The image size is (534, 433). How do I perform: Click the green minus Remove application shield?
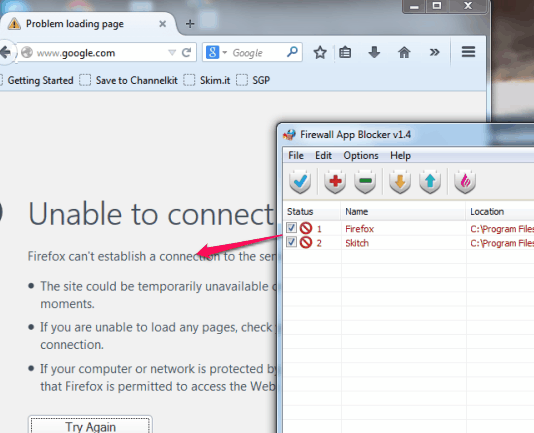[365, 182]
